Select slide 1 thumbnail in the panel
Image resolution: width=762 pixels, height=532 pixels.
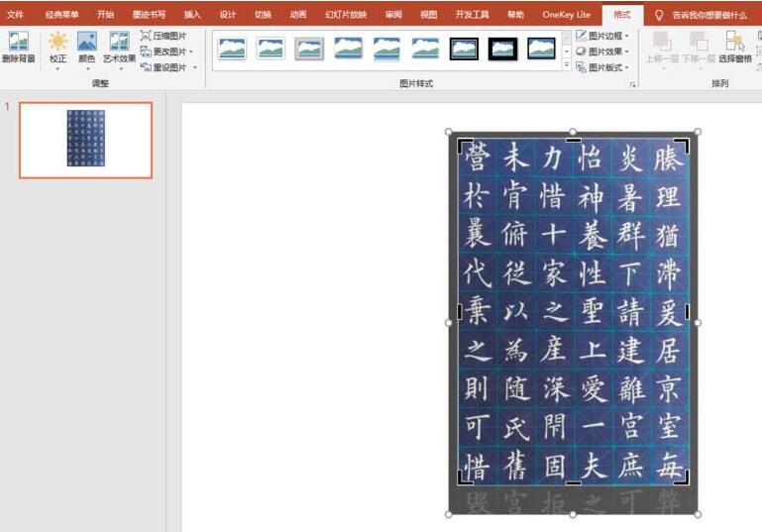click(85, 140)
